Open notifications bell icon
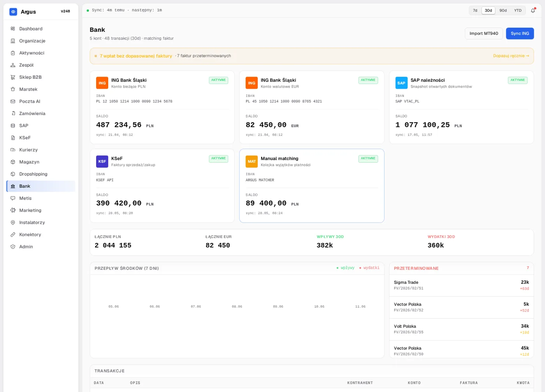545x392 pixels. 533,11
